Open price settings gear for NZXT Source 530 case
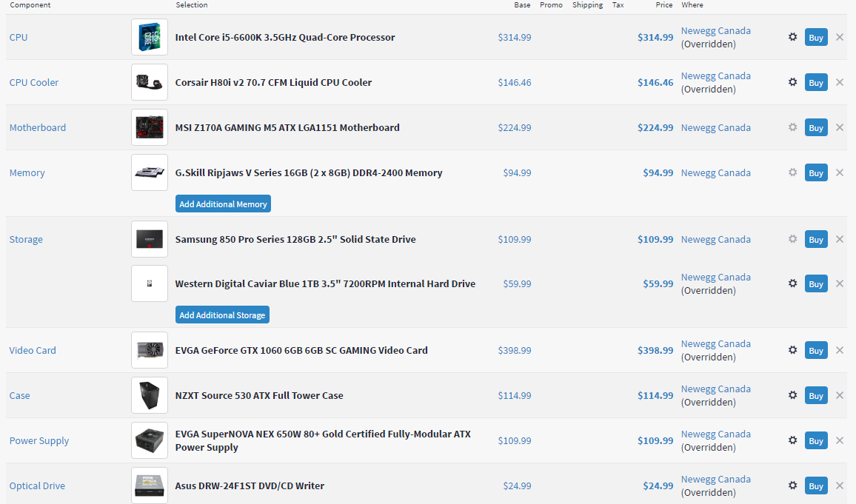856x504 pixels. click(x=792, y=395)
